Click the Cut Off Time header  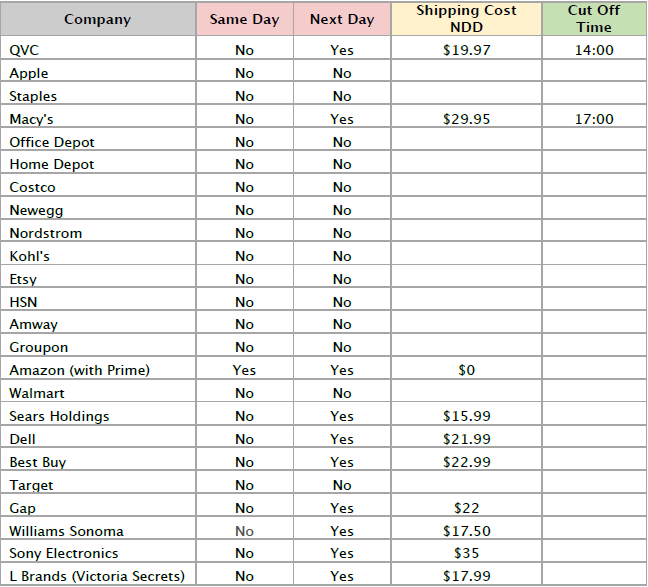[594, 19]
